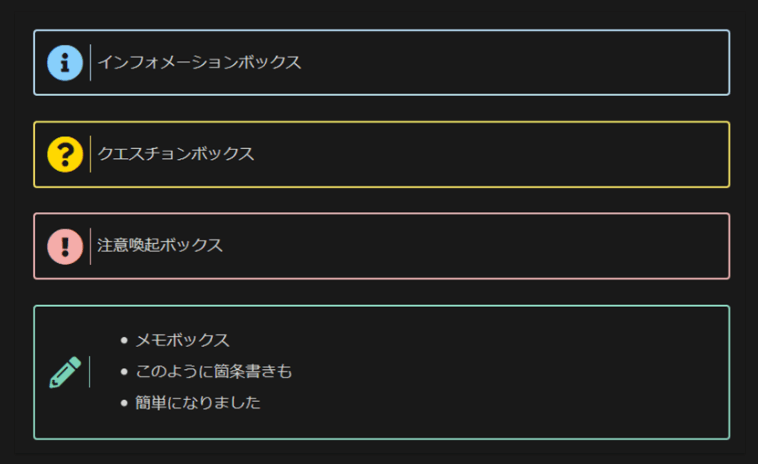The image size is (758, 464).
Task: Click the divider beside the exclamation icon
Action: coord(91,245)
